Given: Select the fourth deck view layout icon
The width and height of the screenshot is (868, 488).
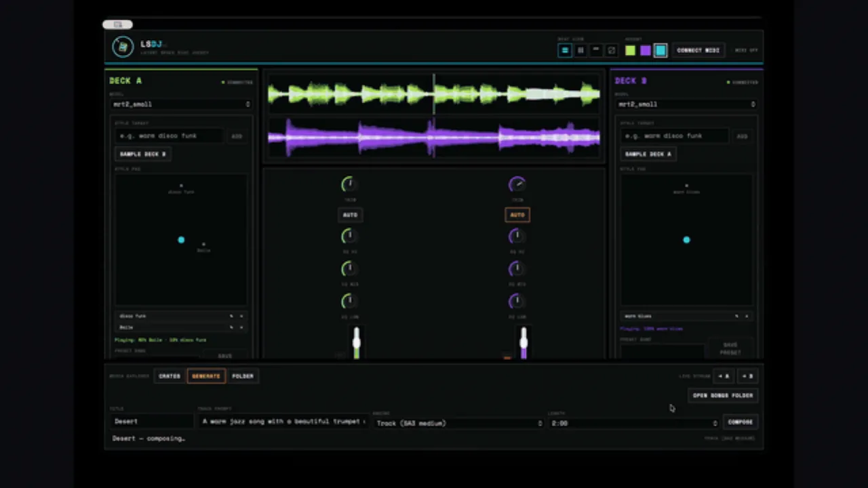Looking at the screenshot, I should click(612, 50).
